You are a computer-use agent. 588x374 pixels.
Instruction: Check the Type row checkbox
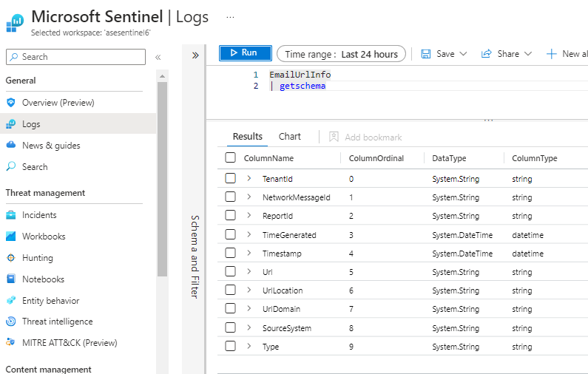(230, 346)
